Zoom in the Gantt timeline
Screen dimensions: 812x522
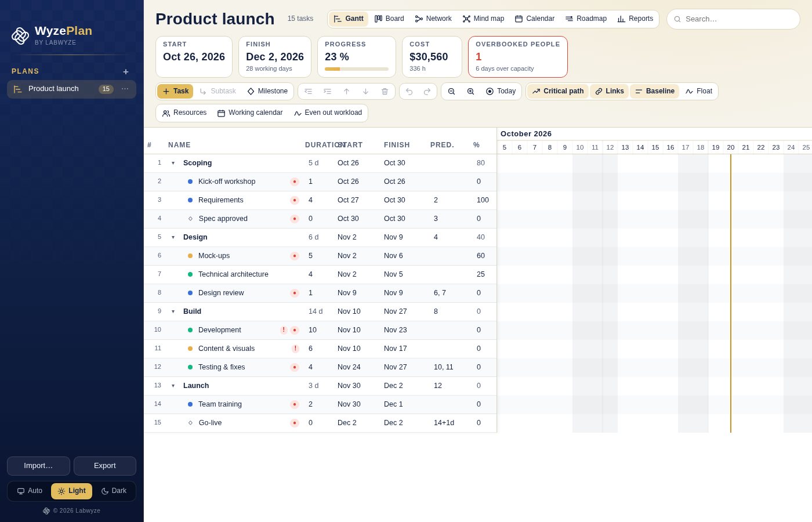[470, 92]
